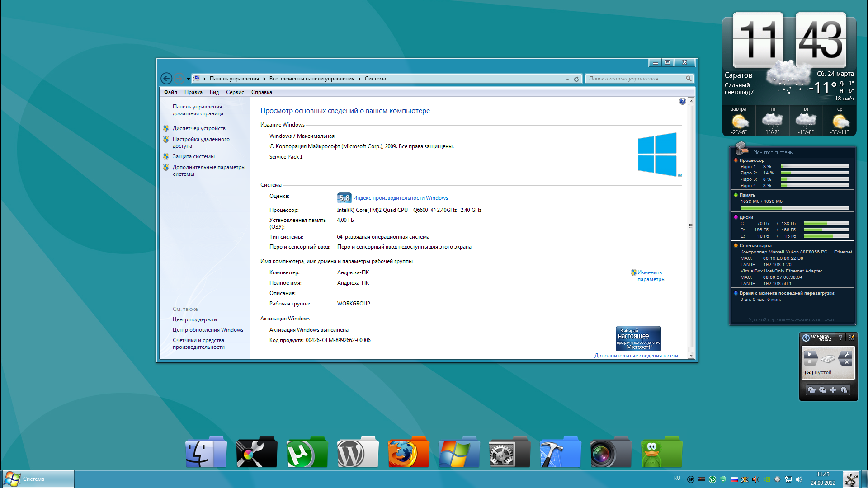Open Daemon Tools wrench settings icon
The image size is (868, 488).
click(x=847, y=354)
